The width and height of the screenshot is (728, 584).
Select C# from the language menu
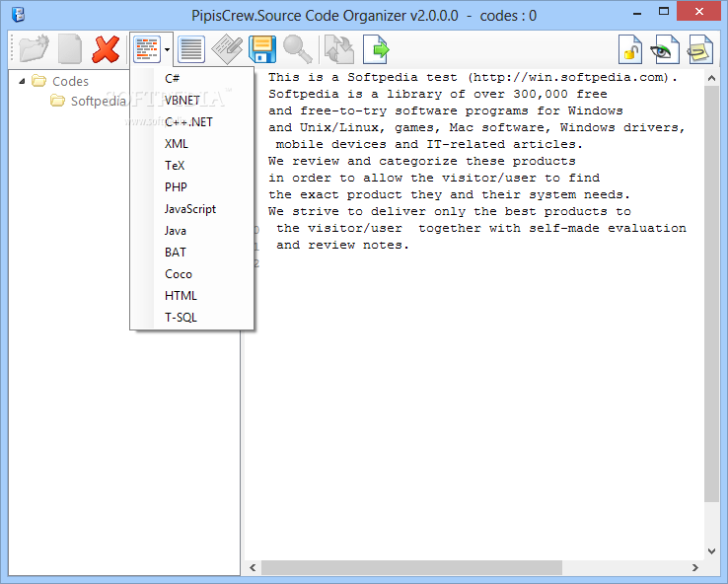[x=192, y=79]
